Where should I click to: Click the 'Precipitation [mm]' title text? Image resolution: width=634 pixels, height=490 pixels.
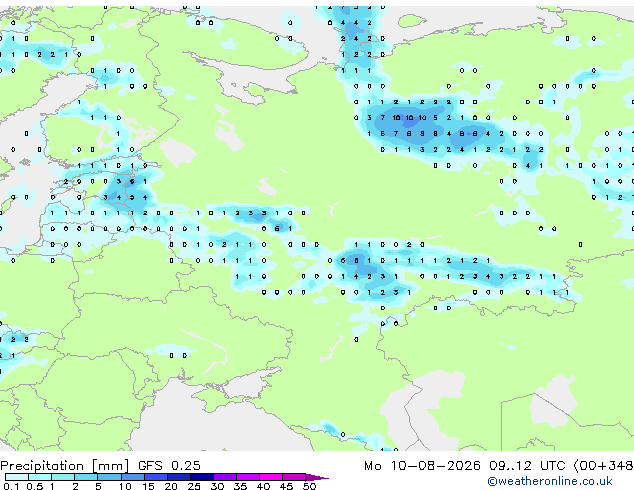[65, 466]
